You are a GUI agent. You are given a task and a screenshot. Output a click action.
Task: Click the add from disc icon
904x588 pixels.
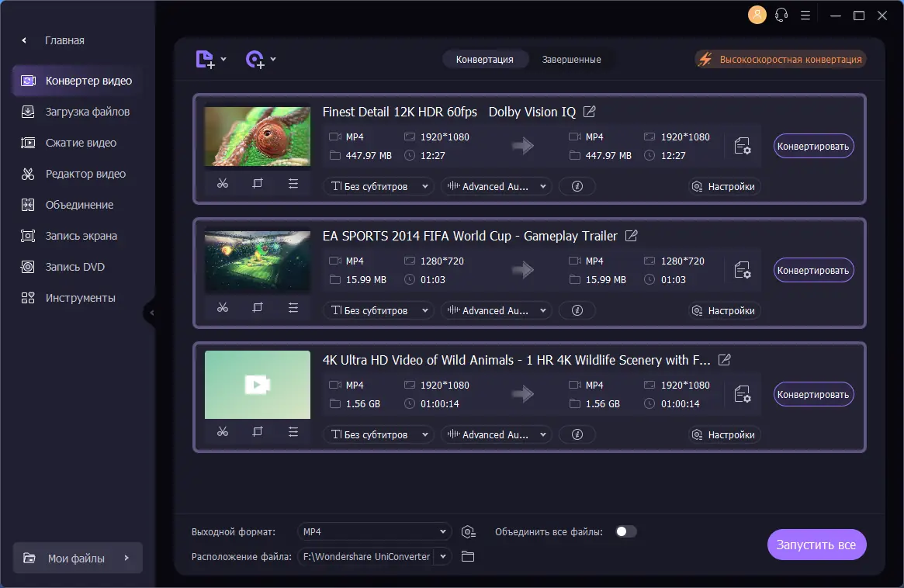click(255, 60)
